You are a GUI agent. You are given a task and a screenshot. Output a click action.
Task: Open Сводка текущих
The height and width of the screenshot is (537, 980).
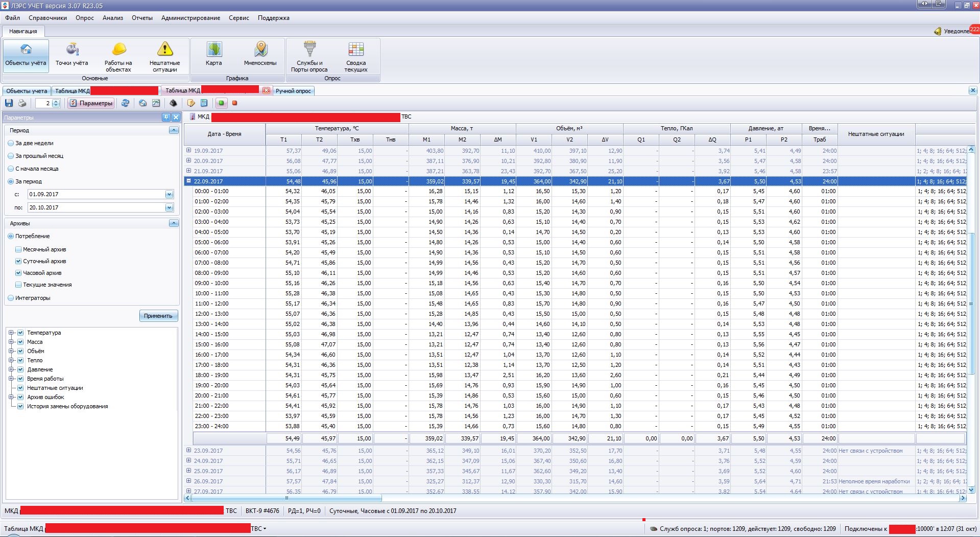pyautogui.click(x=356, y=56)
